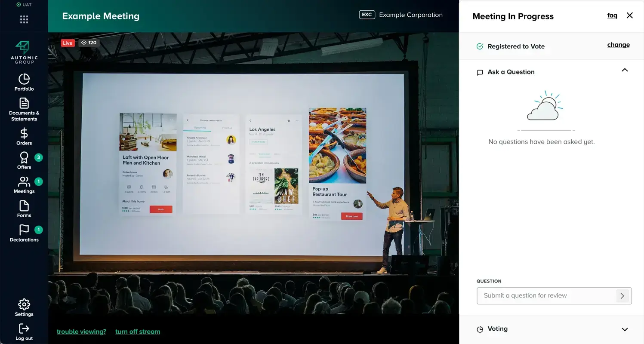Open Declarations flag icon
This screenshot has width=644, height=344.
pyautogui.click(x=24, y=230)
